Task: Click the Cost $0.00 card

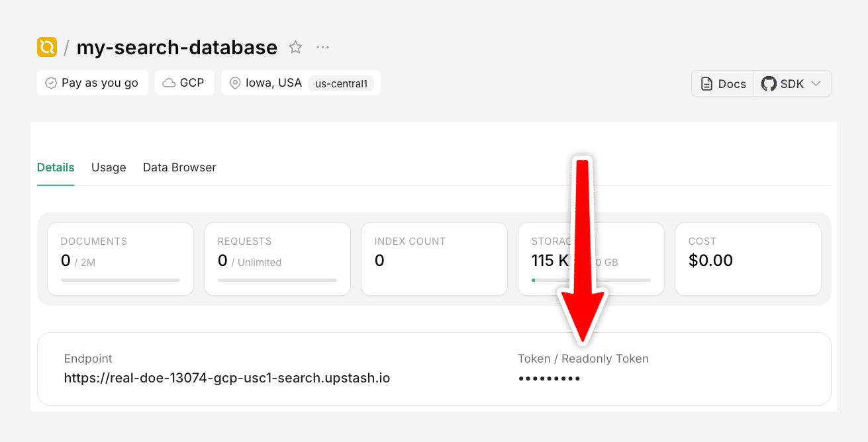Action: 748,259
